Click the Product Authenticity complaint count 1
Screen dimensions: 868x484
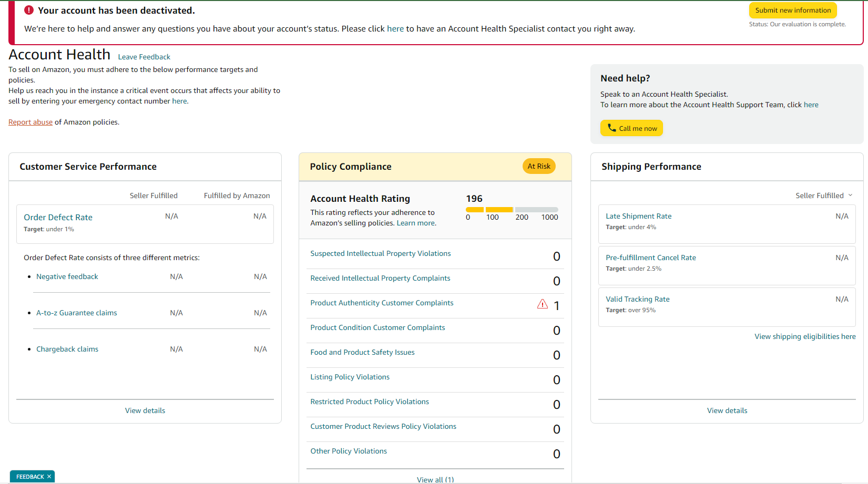tap(556, 305)
